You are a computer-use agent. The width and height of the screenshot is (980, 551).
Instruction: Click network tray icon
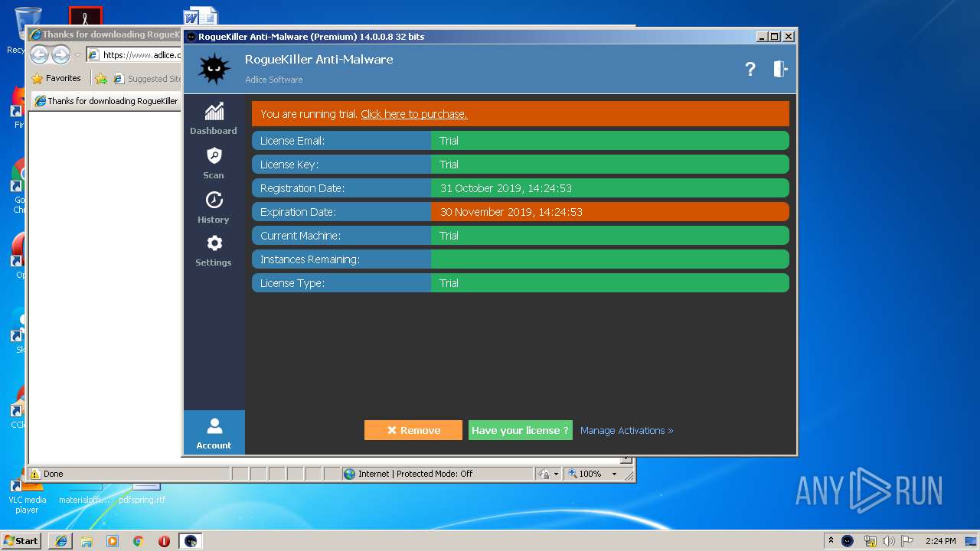tap(870, 541)
